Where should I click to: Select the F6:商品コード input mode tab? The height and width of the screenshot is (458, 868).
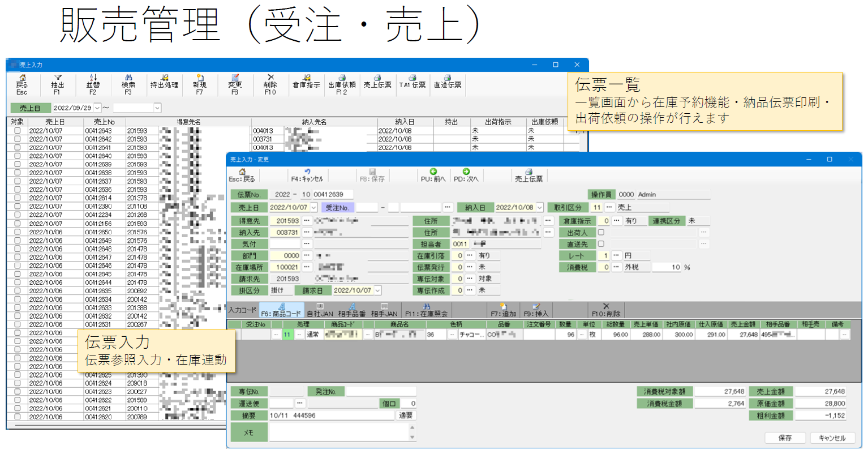click(x=281, y=310)
